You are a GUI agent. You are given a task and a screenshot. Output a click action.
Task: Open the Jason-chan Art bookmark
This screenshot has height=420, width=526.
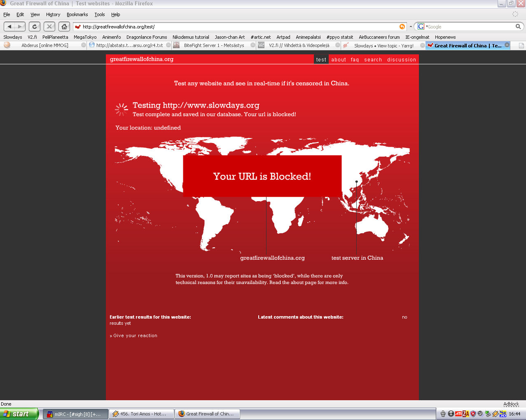click(x=230, y=37)
